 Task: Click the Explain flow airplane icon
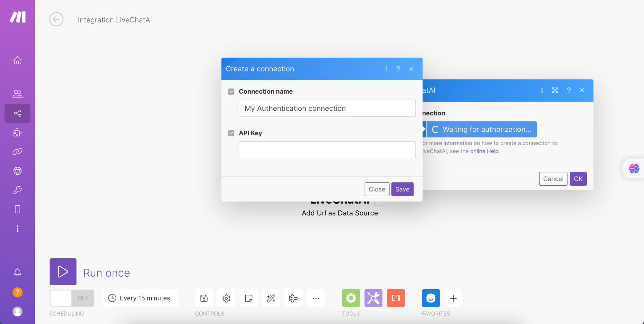(293, 298)
